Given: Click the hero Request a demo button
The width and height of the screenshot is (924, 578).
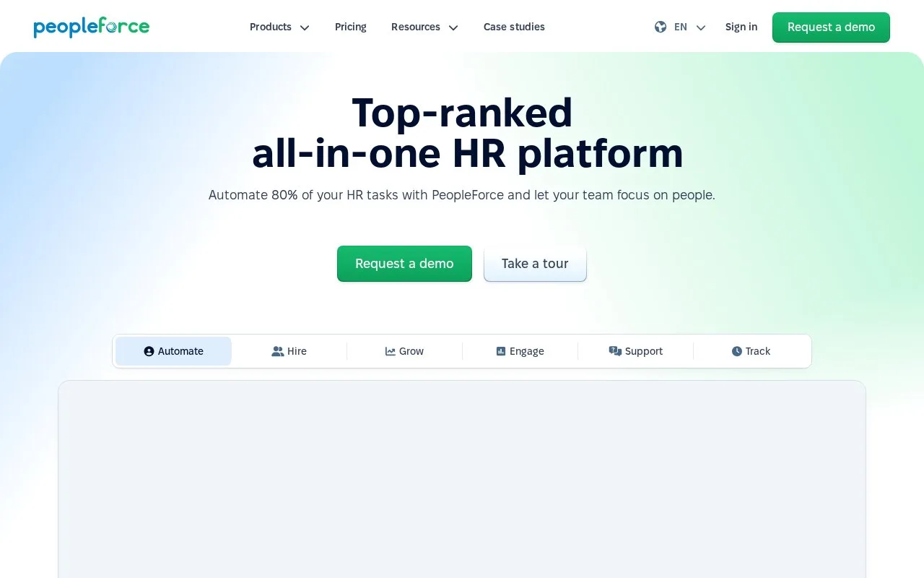Looking at the screenshot, I should pyautogui.click(x=404, y=264).
